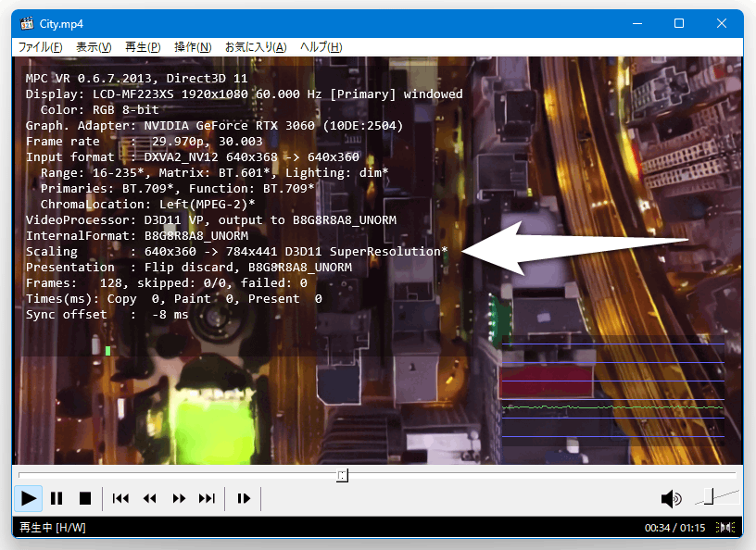
Task: Open the お気に入り(A) menu
Action: pyautogui.click(x=256, y=47)
